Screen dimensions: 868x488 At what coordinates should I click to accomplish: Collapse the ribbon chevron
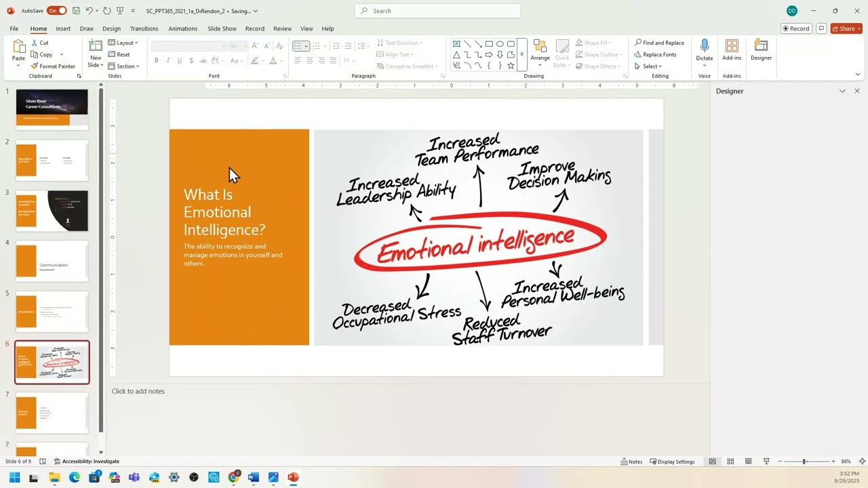coord(858,75)
